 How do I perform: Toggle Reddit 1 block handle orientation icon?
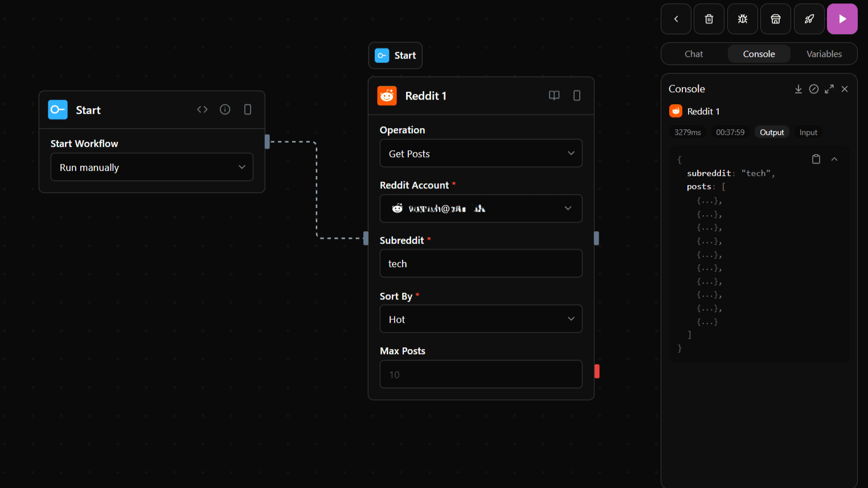pyautogui.click(x=576, y=96)
